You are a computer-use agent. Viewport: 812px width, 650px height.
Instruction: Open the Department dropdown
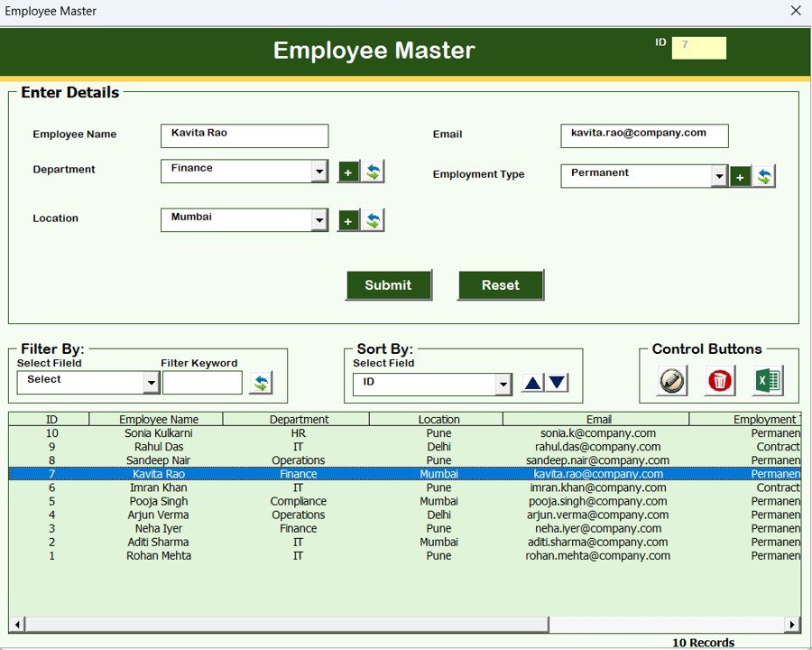click(x=319, y=172)
